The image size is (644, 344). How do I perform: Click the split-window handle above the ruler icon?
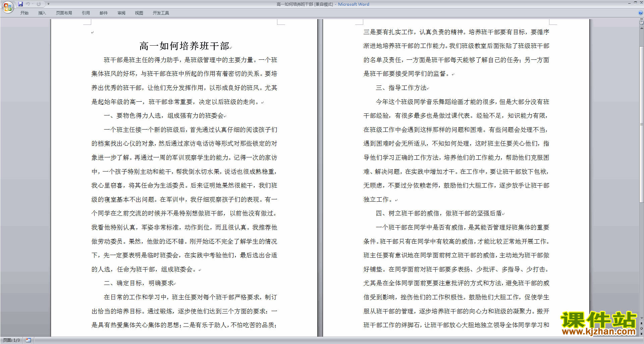(642, 19)
